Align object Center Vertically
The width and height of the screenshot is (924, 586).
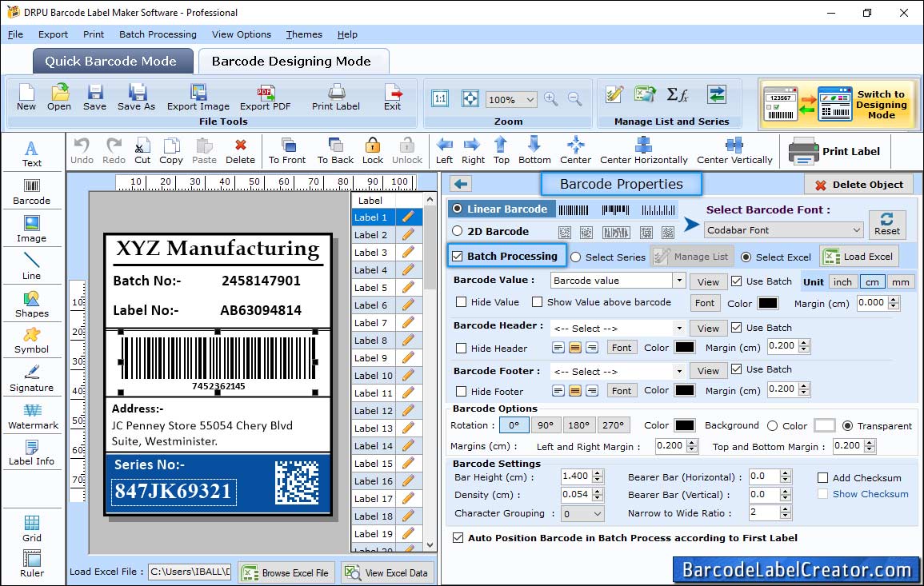(734, 151)
